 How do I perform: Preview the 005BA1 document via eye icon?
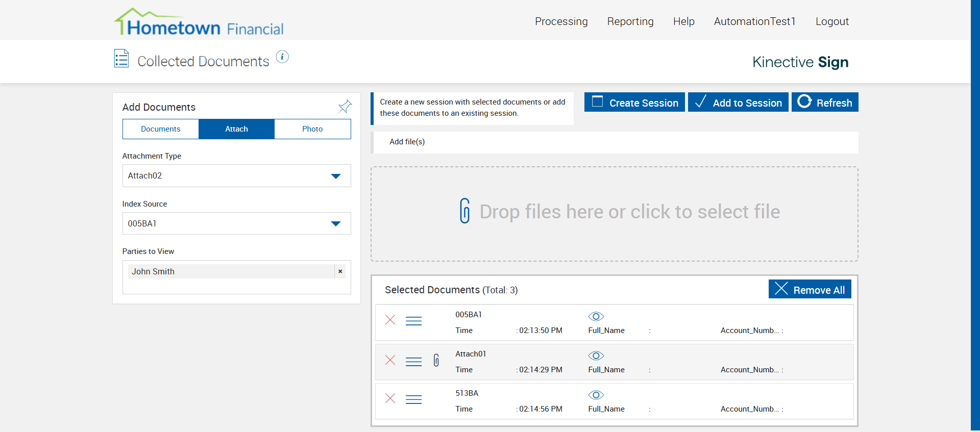coord(596,316)
